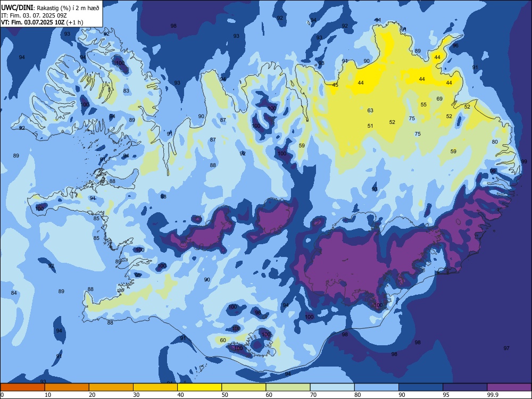Click the 70–80 pale blue legend swatch
The width and height of the screenshot is (532, 399).
[332, 387]
